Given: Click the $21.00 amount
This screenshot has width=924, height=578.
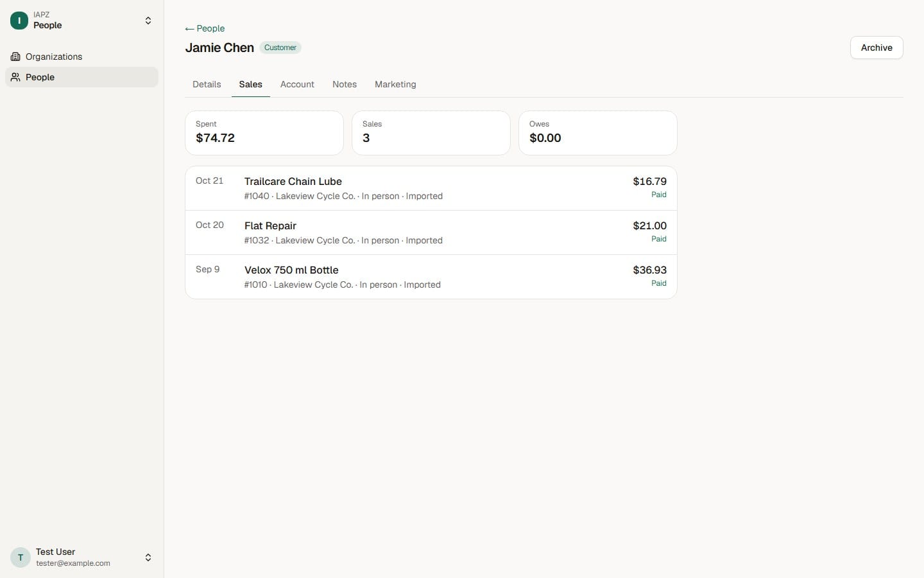Looking at the screenshot, I should pos(649,225).
